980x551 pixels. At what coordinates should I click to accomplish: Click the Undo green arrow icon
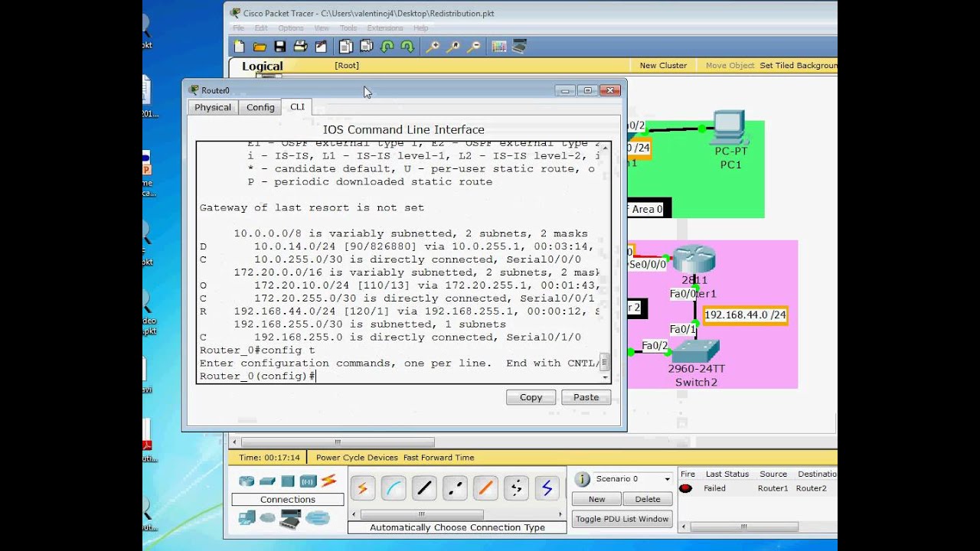click(x=387, y=47)
